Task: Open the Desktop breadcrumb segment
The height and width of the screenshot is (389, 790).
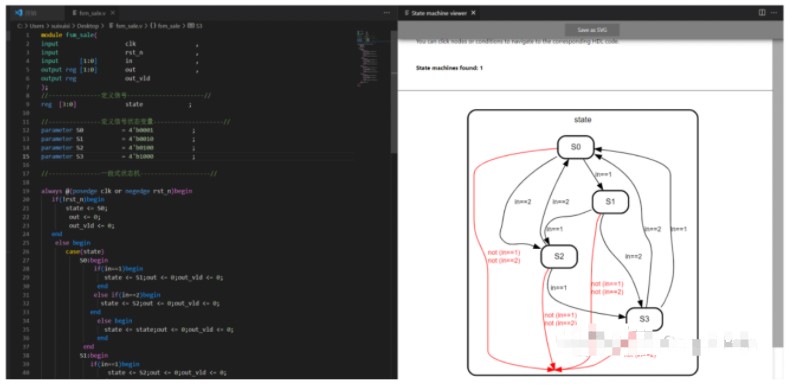Action: (88, 25)
